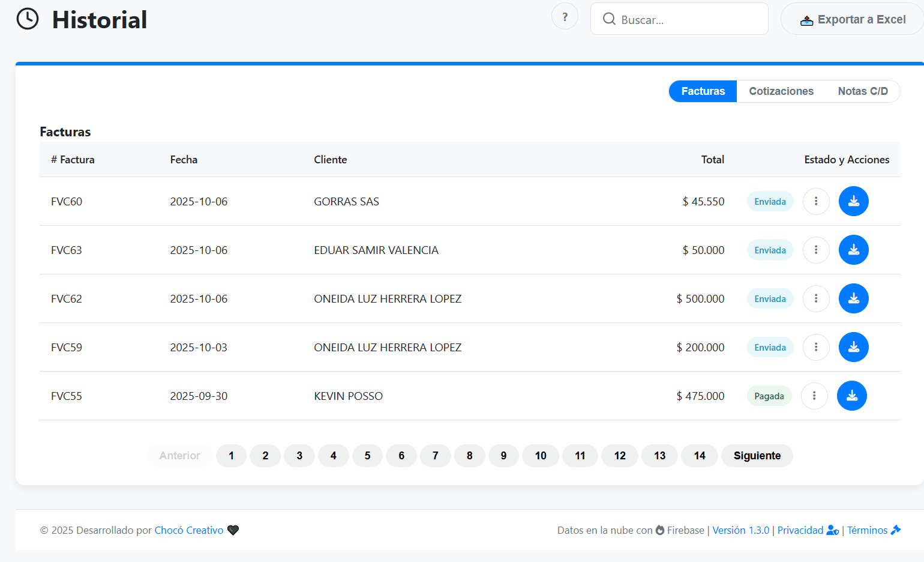Screen dimensions: 924x562
Task: Download invoice FVC59
Action: 853,347
